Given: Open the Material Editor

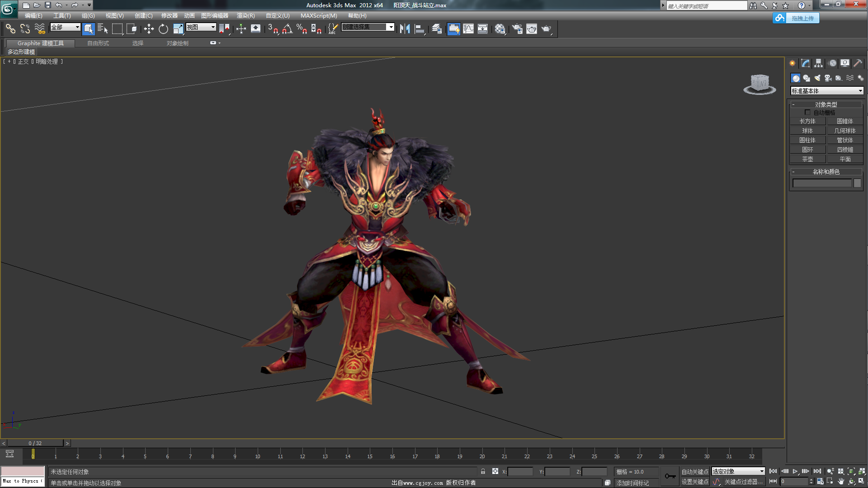Looking at the screenshot, I should pos(500,29).
